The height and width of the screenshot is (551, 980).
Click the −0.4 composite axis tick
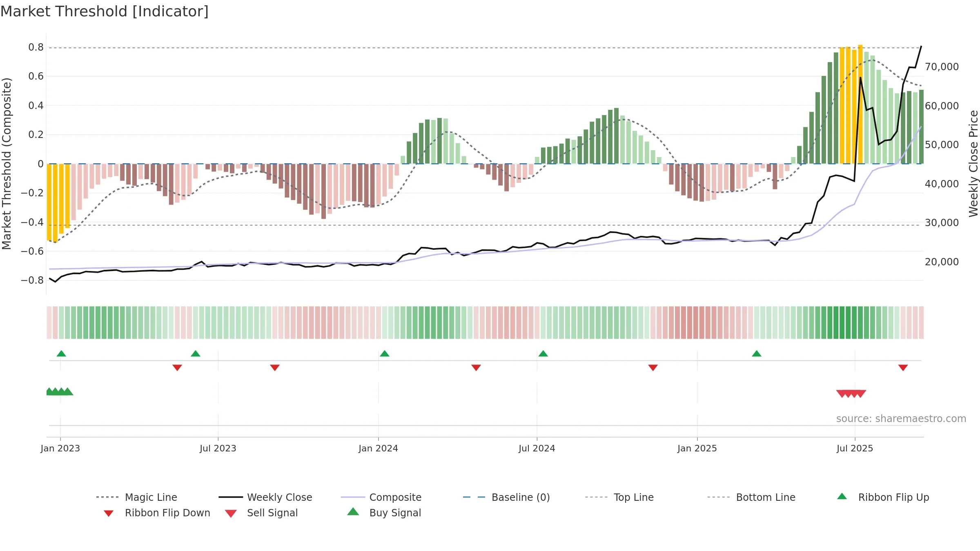(x=32, y=222)
